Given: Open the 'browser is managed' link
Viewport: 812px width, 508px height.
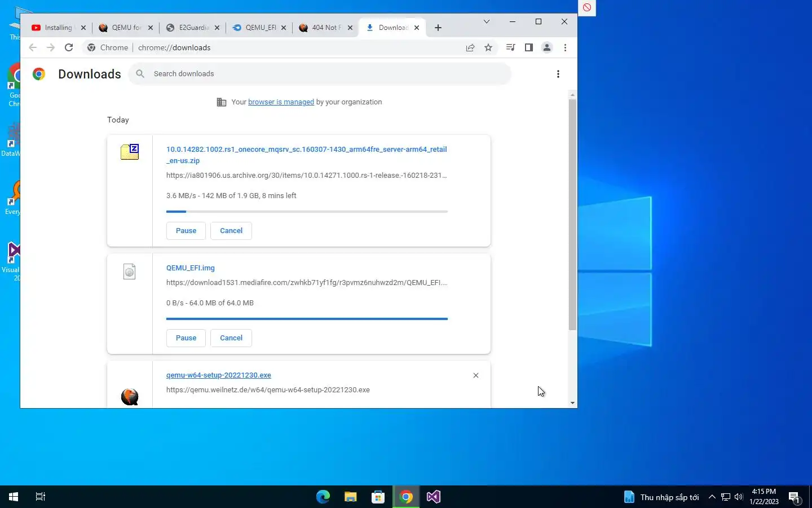Looking at the screenshot, I should pos(281,102).
